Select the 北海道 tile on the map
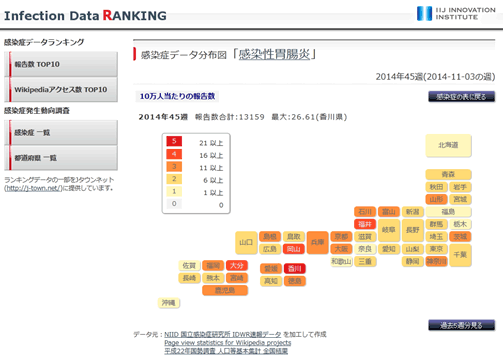The height and width of the screenshot is (360, 503). click(448, 145)
